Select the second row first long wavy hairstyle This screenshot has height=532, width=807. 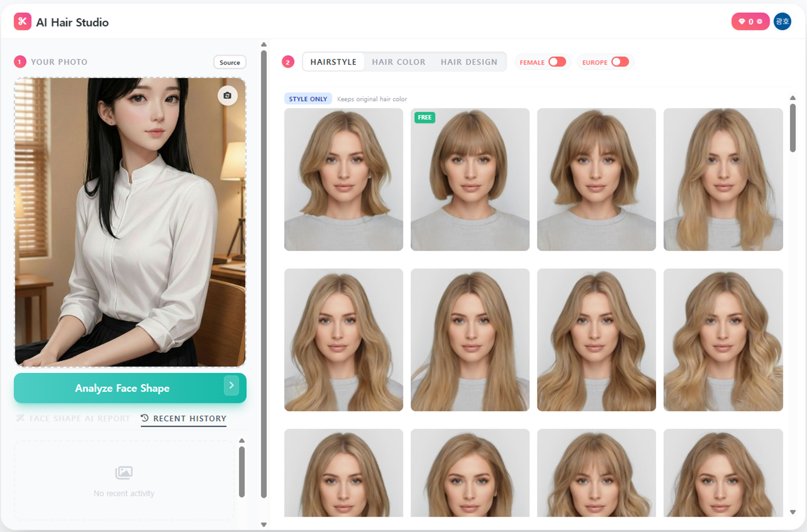pyautogui.click(x=344, y=340)
